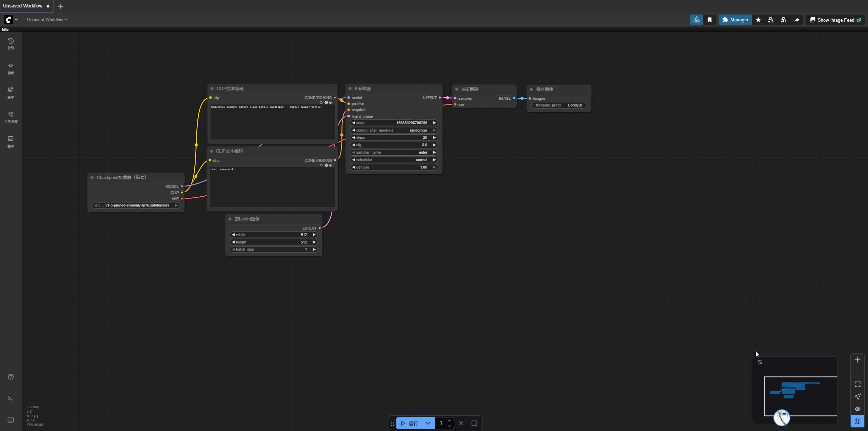
Task: Click the share arrow icon in toolbar
Action: pyautogui.click(x=797, y=20)
